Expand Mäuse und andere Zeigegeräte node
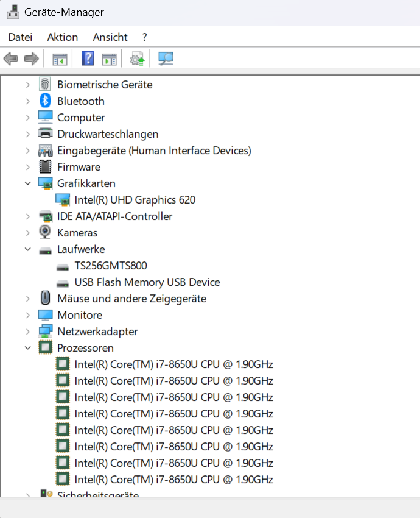 [x=28, y=299]
